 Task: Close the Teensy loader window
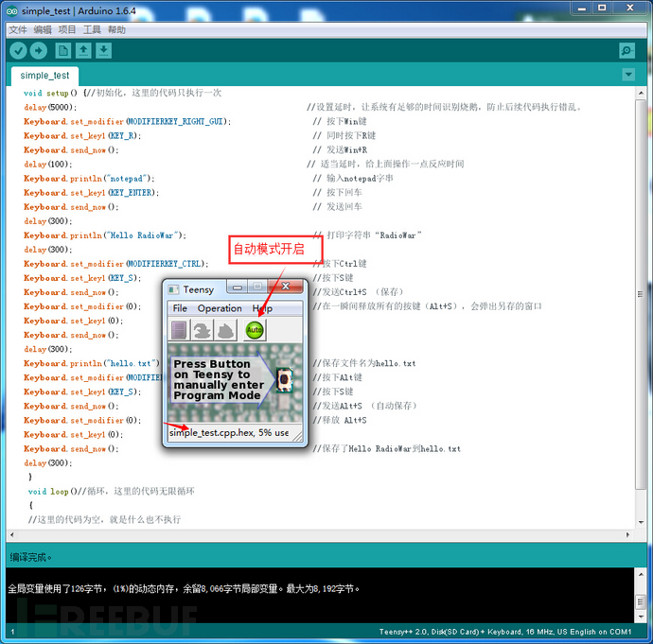pyautogui.click(x=286, y=287)
